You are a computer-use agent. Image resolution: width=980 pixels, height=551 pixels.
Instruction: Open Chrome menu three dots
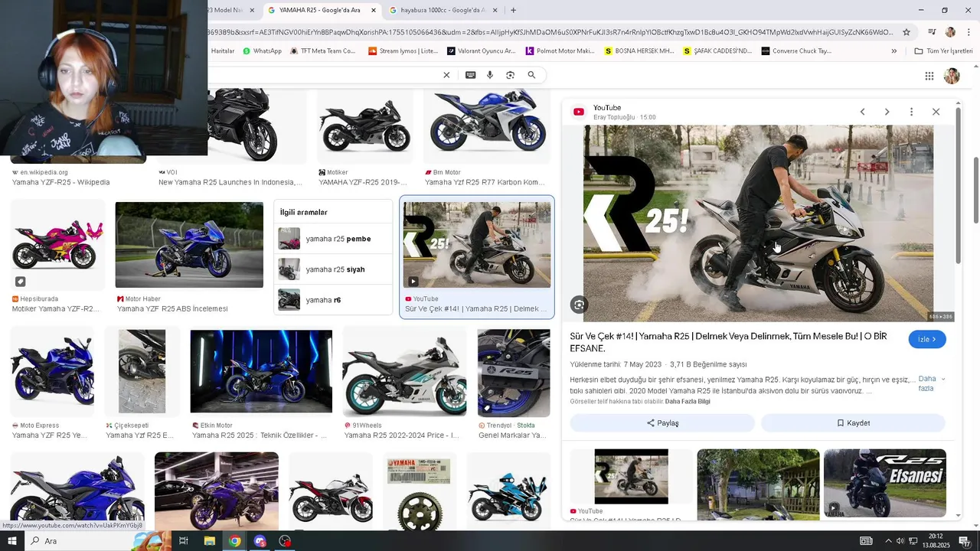[969, 32]
